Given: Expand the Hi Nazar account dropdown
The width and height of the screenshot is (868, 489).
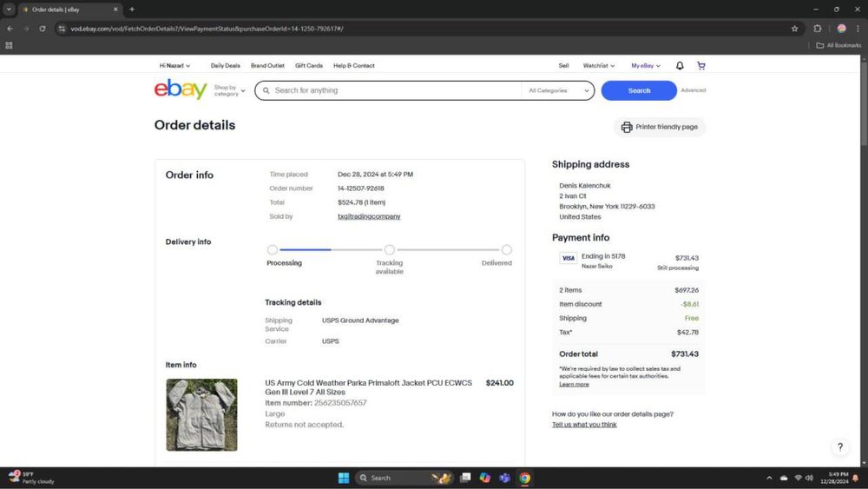Looking at the screenshot, I should tap(175, 65).
